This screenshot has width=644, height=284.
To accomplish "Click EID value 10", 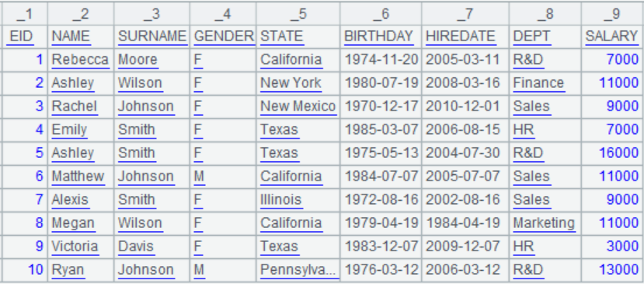I will tap(25, 271).
